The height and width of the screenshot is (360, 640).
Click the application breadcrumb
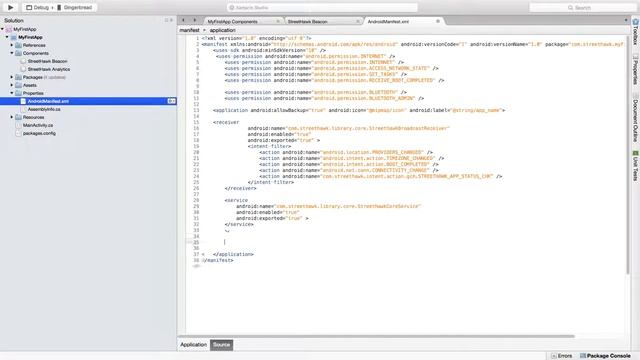point(222,30)
